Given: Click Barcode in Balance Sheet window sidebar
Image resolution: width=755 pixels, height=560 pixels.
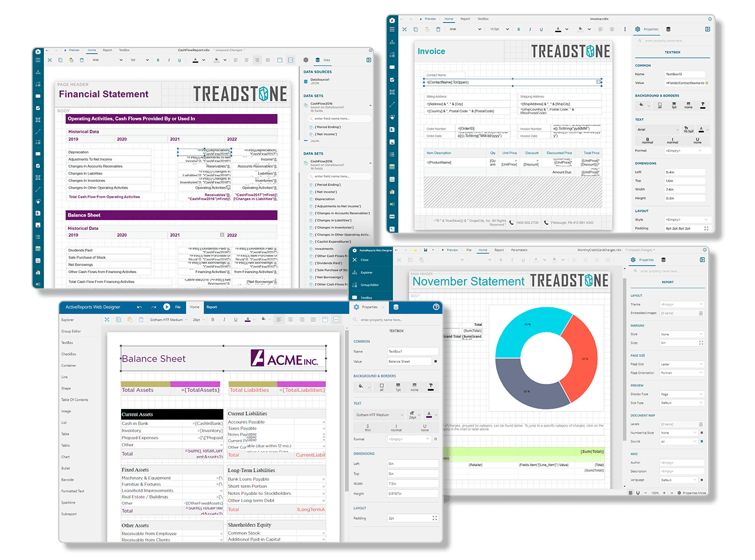Looking at the screenshot, I should tap(67, 480).
